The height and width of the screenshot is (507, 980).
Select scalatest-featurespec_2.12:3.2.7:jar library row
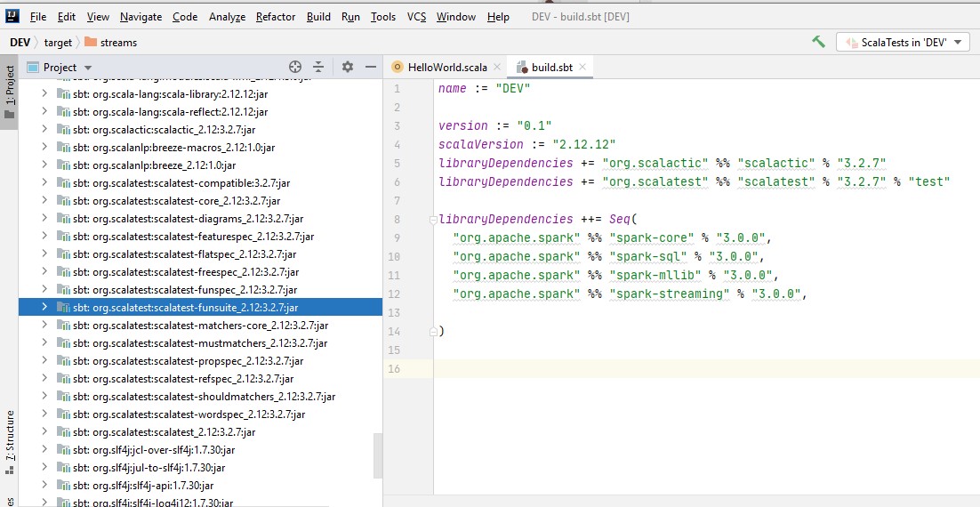(200, 237)
